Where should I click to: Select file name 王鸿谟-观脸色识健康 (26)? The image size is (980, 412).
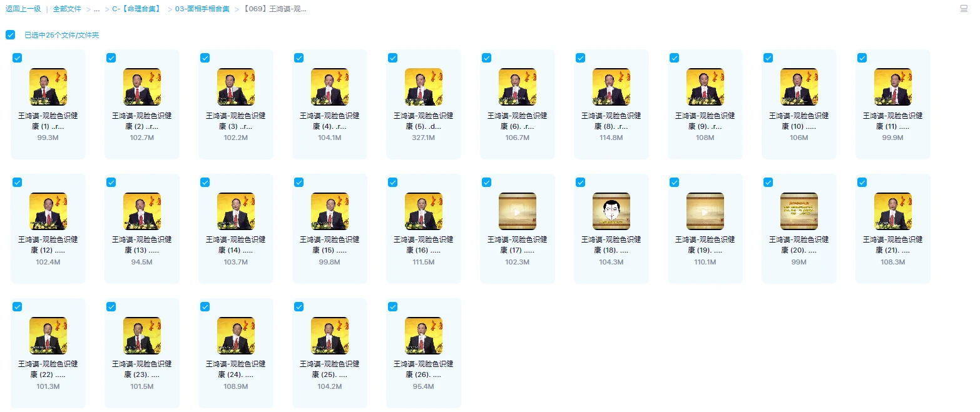pos(424,369)
